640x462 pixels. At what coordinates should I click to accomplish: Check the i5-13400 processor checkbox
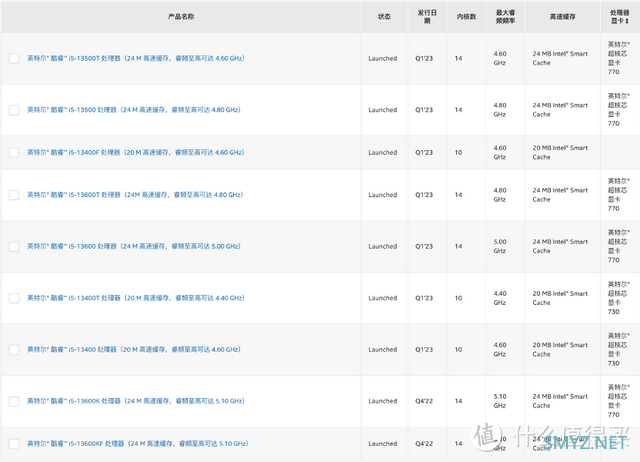(14, 350)
